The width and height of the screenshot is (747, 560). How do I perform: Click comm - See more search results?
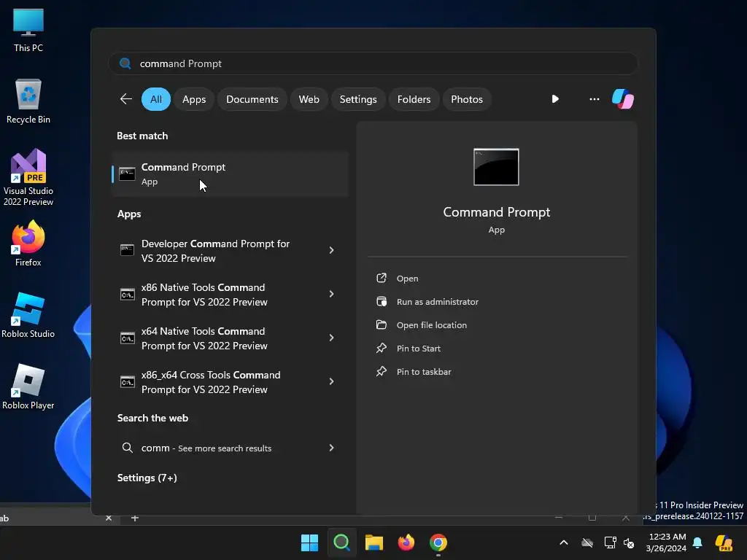pos(206,448)
